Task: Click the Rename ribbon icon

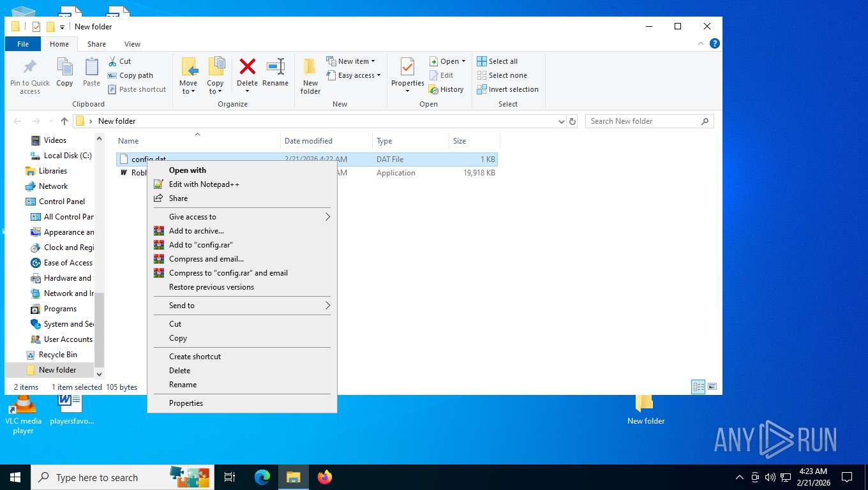Action: tap(275, 66)
